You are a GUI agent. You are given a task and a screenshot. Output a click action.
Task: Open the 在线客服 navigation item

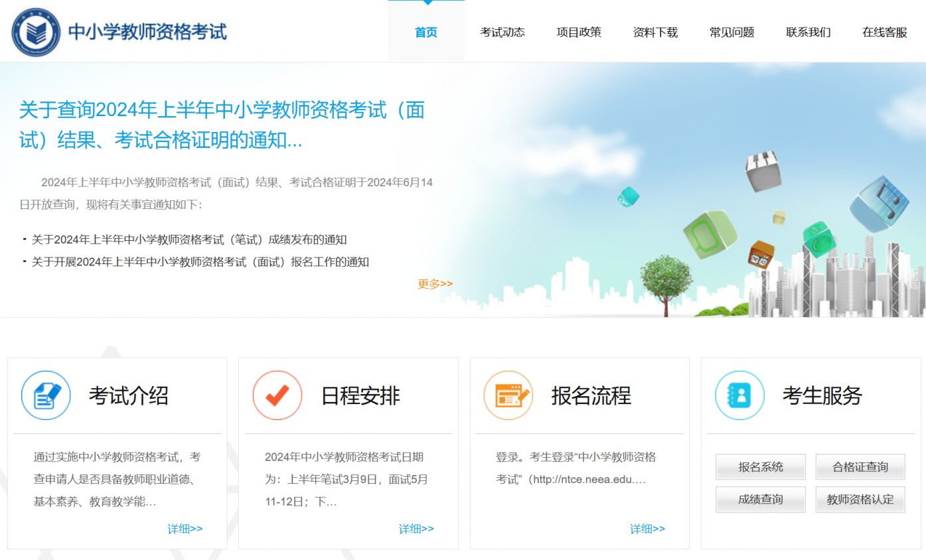884,32
